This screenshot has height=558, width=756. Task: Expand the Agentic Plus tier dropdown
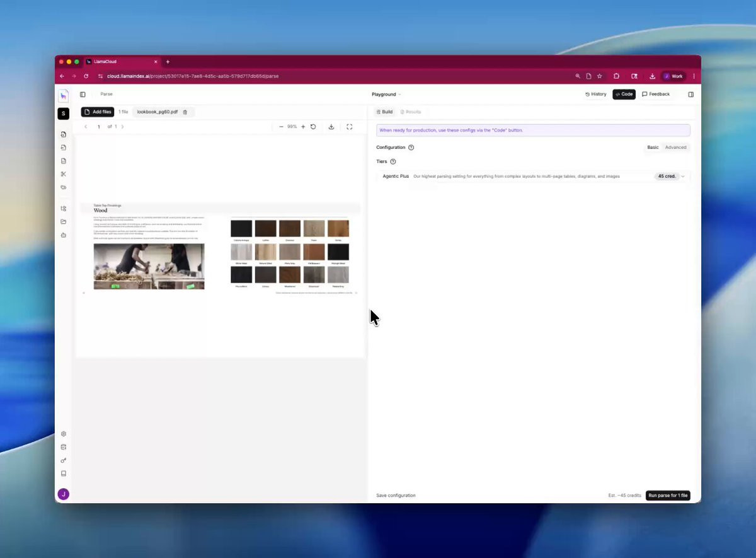coord(683,177)
